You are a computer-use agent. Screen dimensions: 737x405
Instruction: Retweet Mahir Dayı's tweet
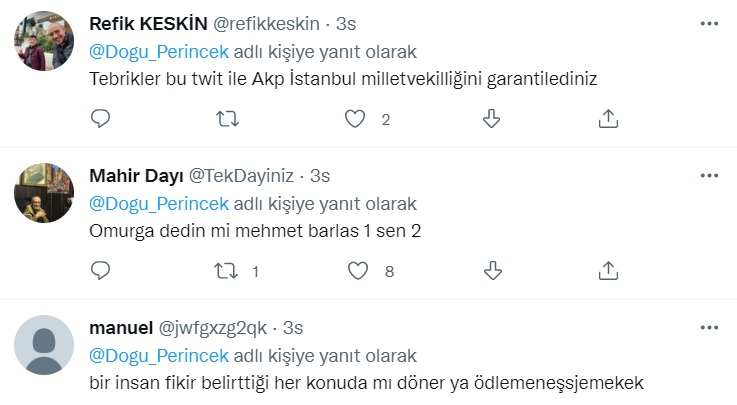click(x=228, y=270)
